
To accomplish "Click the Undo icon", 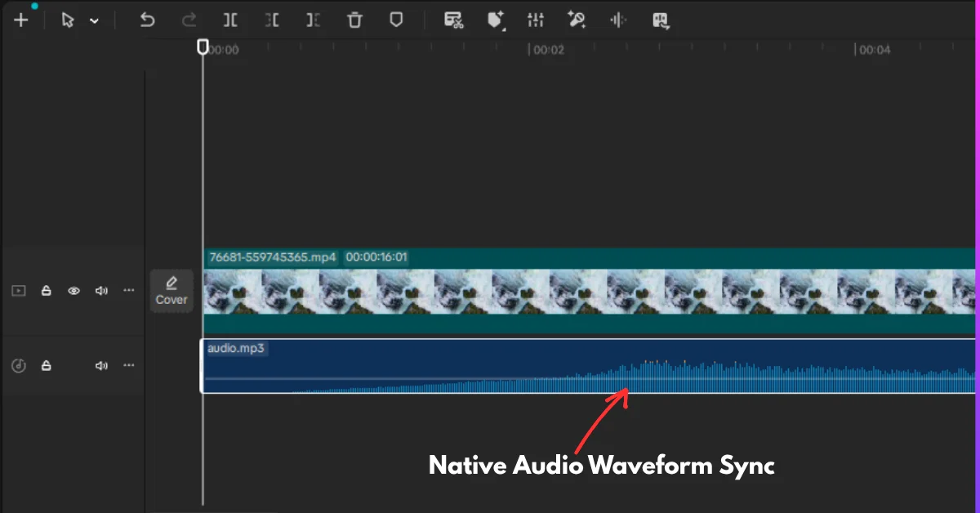I will (x=147, y=20).
